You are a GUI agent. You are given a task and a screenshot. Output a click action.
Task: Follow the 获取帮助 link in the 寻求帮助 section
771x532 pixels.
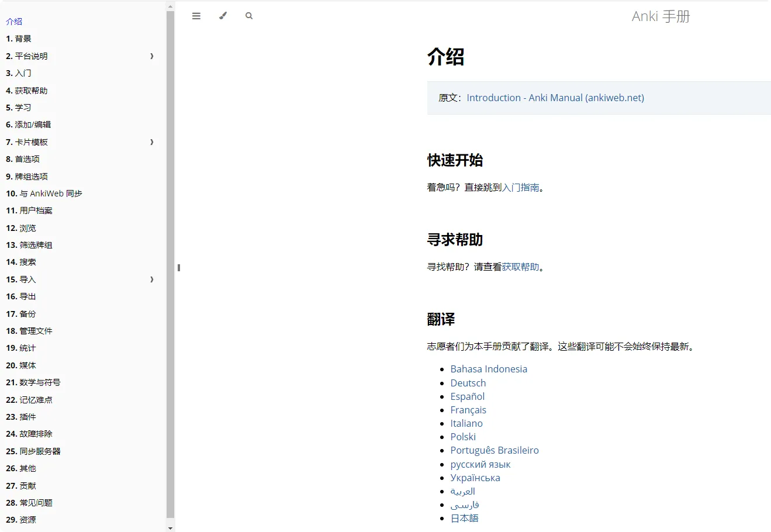521,267
